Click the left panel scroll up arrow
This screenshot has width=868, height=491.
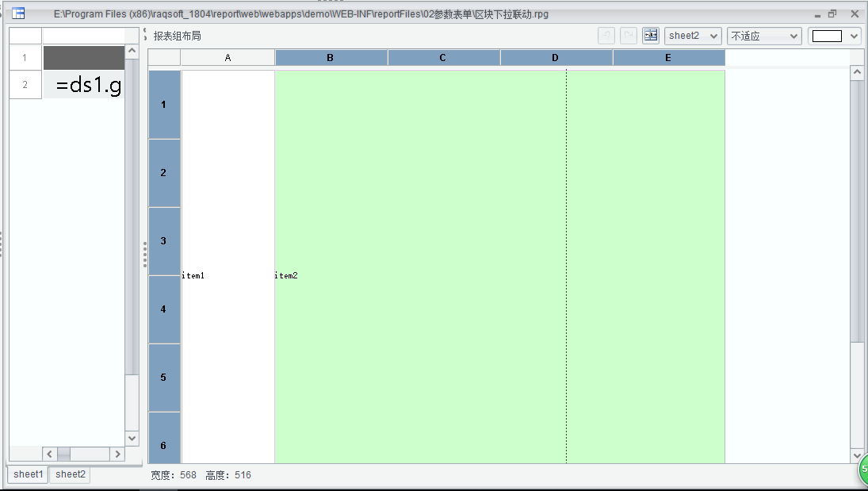[x=132, y=51]
